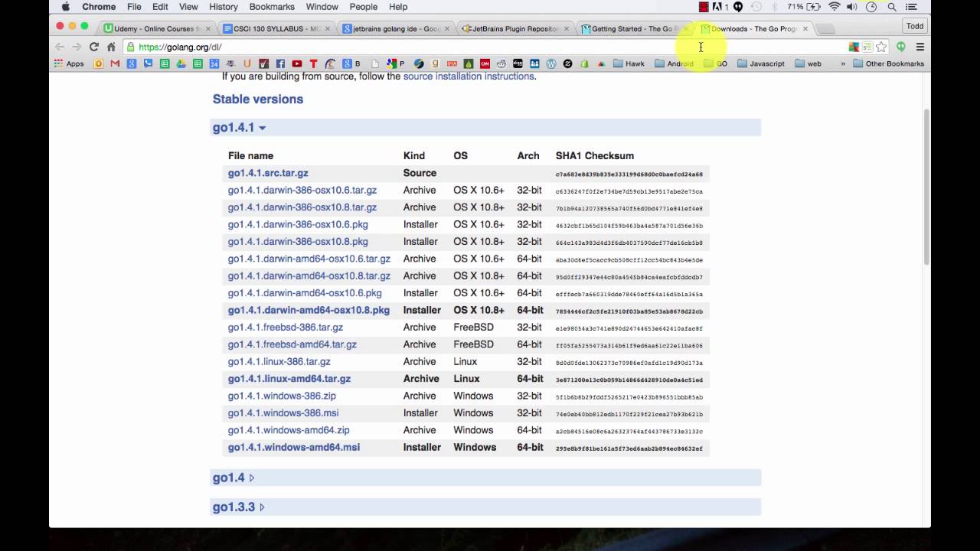Open the volume control in menu bar

point(852,7)
